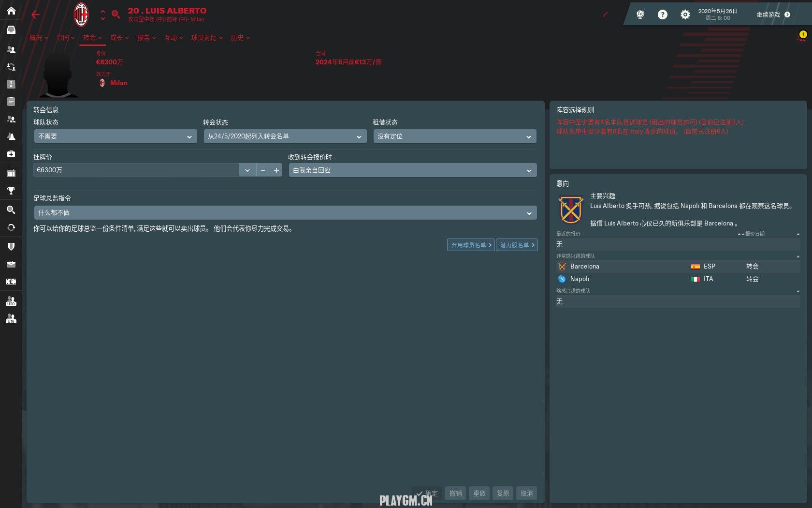Open the 租借状态 dropdown showing 没有定位
Screen dimensions: 812x508
(454, 136)
